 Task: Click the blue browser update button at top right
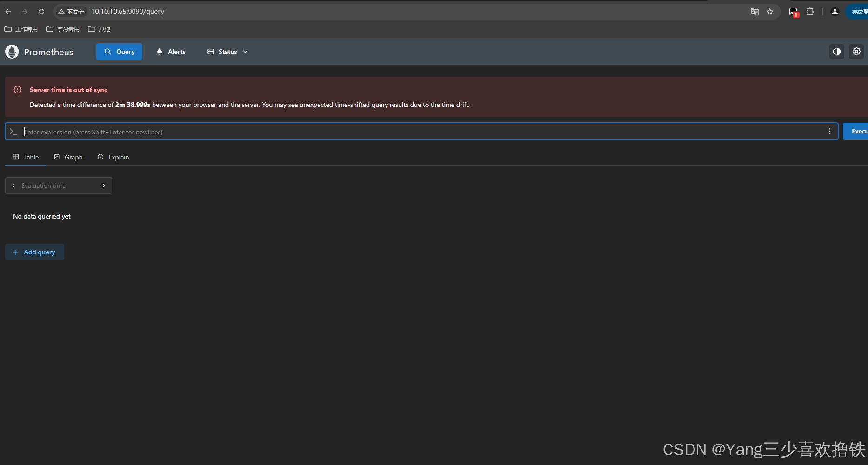pos(857,12)
